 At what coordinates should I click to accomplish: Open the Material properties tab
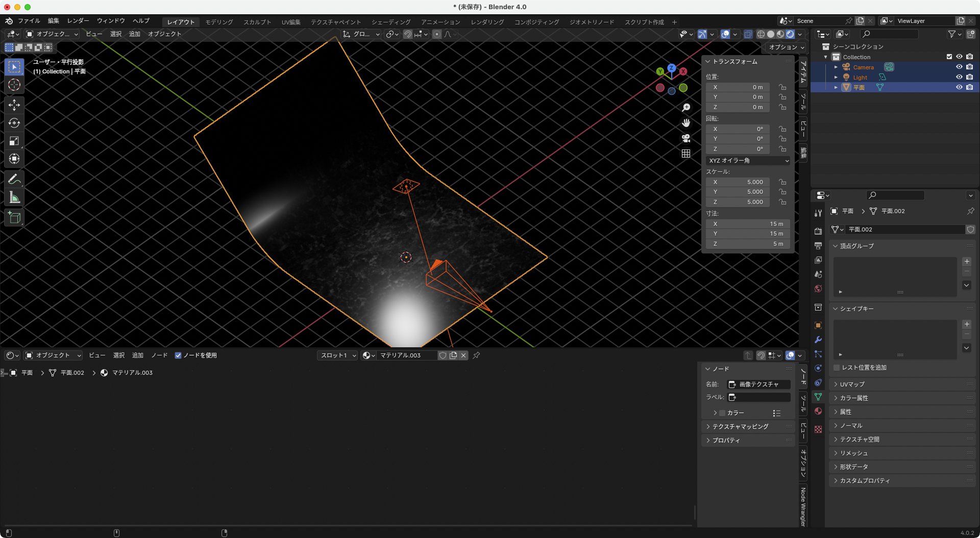click(819, 411)
